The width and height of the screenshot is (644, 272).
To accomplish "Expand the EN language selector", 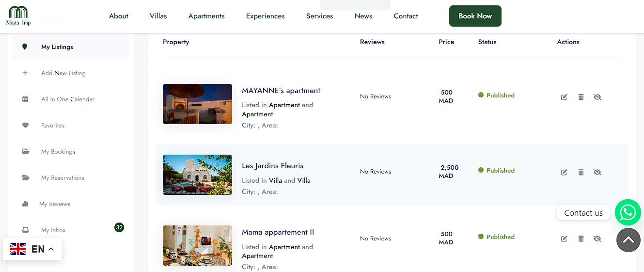I will 32,249.
